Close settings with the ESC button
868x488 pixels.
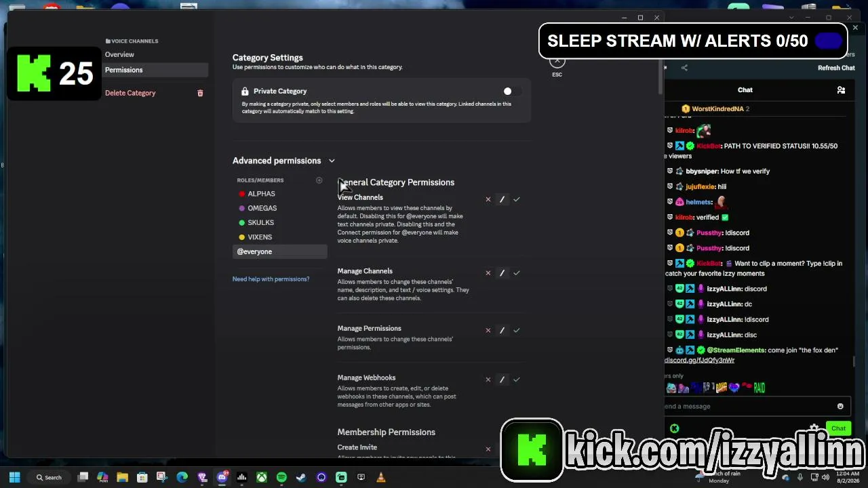pyautogui.click(x=557, y=63)
